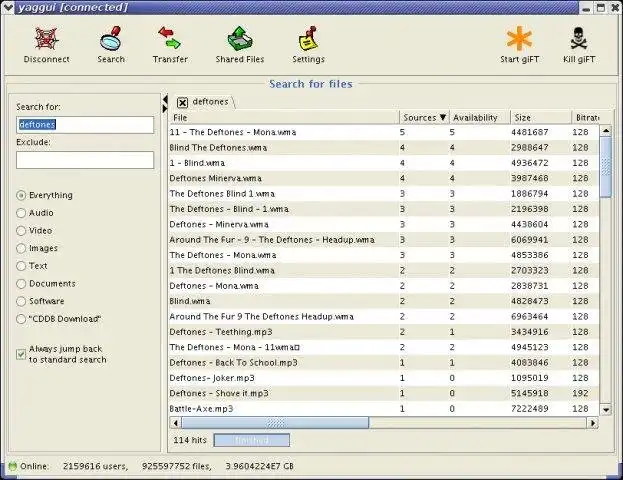The height and width of the screenshot is (480, 623).
Task: Click the Search for input field
Action: pos(85,125)
